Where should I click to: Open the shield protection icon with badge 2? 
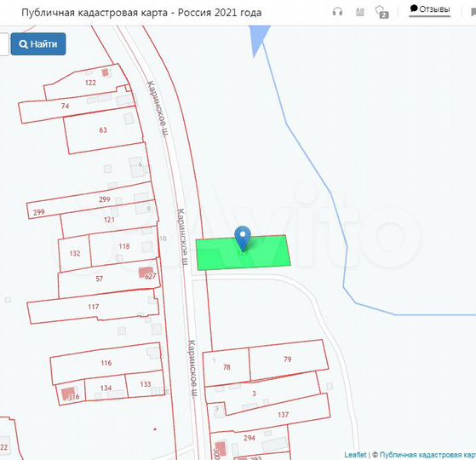click(381, 12)
